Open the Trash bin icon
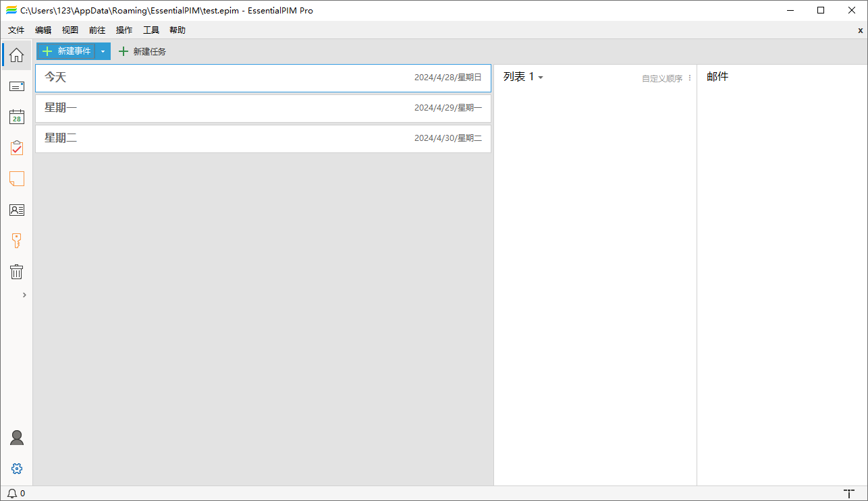The image size is (868, 501). point(16,272)
